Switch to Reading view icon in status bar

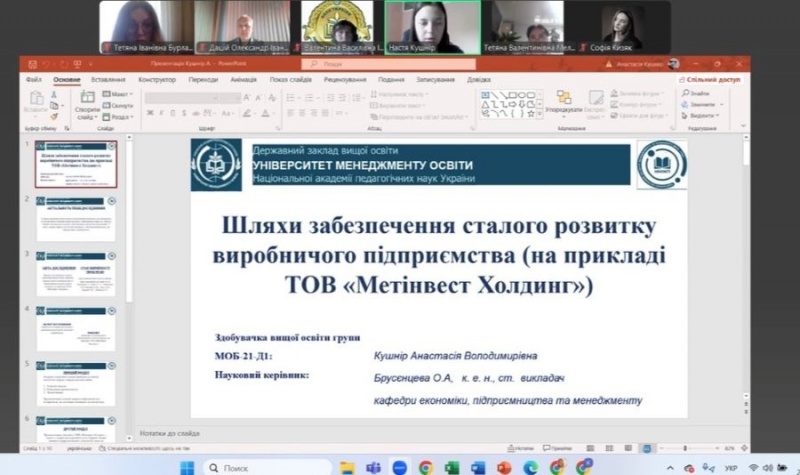point(628,448)
